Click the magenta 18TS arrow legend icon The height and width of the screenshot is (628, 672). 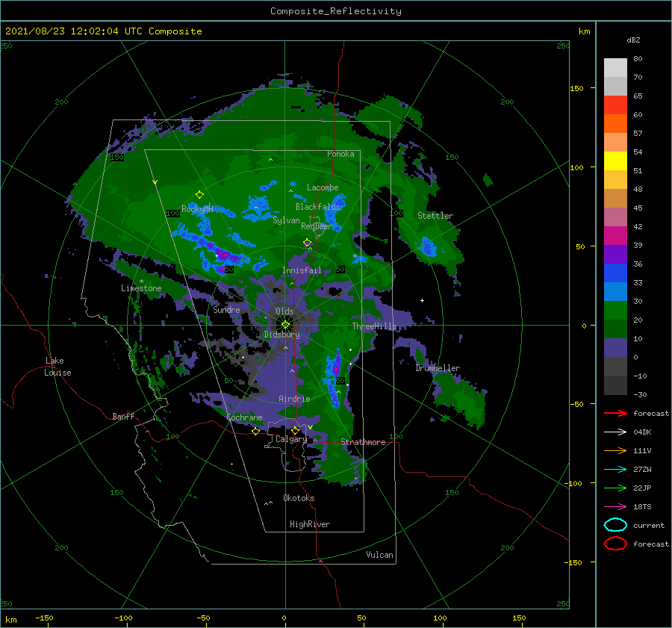click(615, 507)
